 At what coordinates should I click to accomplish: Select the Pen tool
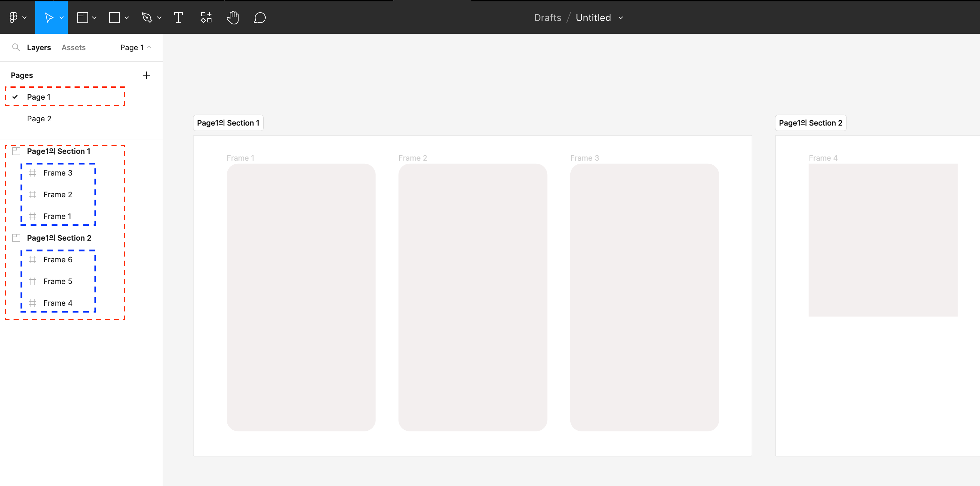pos(147,18)
